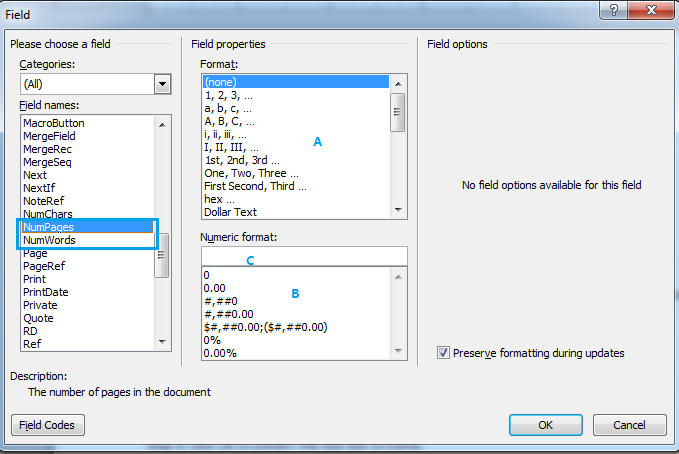Select the Dollar Text format
The height and width of the screenshot is (454, 679).
pyautogui.click(x=231, y=212)
